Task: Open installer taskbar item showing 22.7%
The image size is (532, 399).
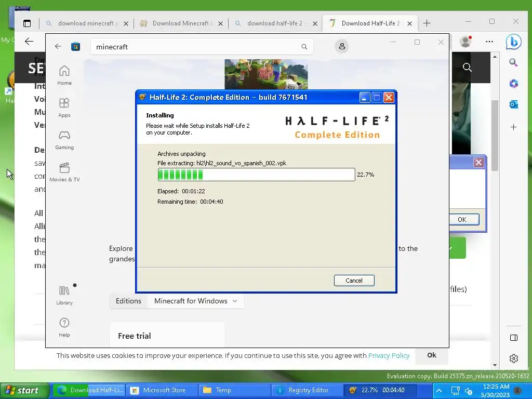Action: [380, 391]
